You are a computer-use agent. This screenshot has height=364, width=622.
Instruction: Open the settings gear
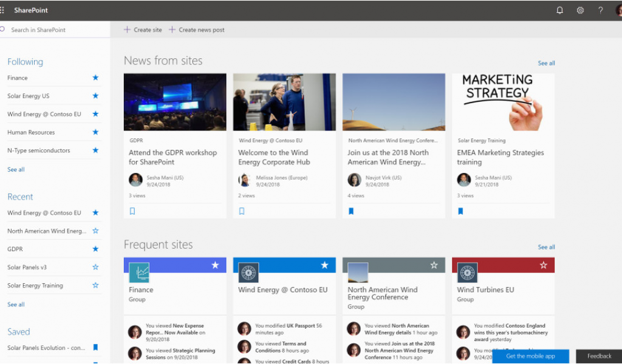pos(580,10)
